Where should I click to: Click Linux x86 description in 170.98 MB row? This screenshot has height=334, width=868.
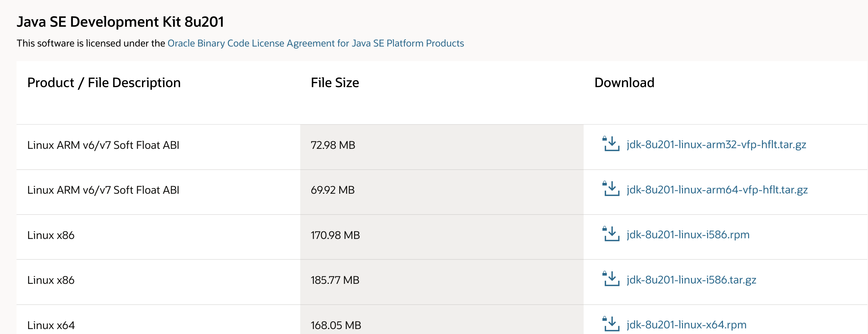click(158, 237)
